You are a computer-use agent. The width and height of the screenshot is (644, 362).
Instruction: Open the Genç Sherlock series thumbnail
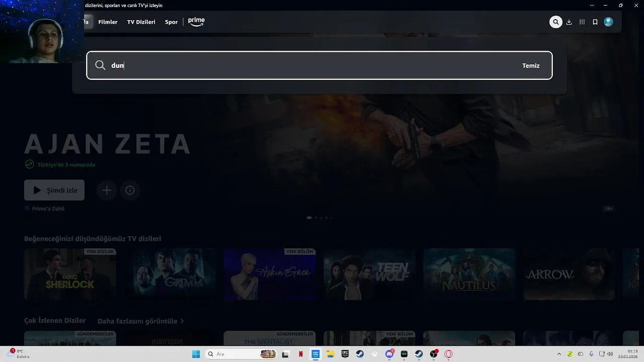pos(70,274)
